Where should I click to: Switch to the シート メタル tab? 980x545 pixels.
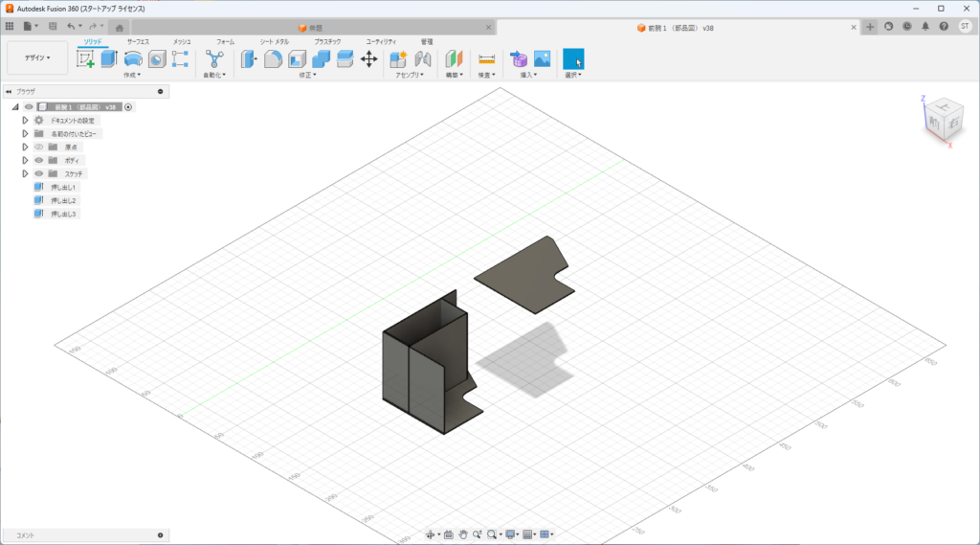tap(275, 42)
